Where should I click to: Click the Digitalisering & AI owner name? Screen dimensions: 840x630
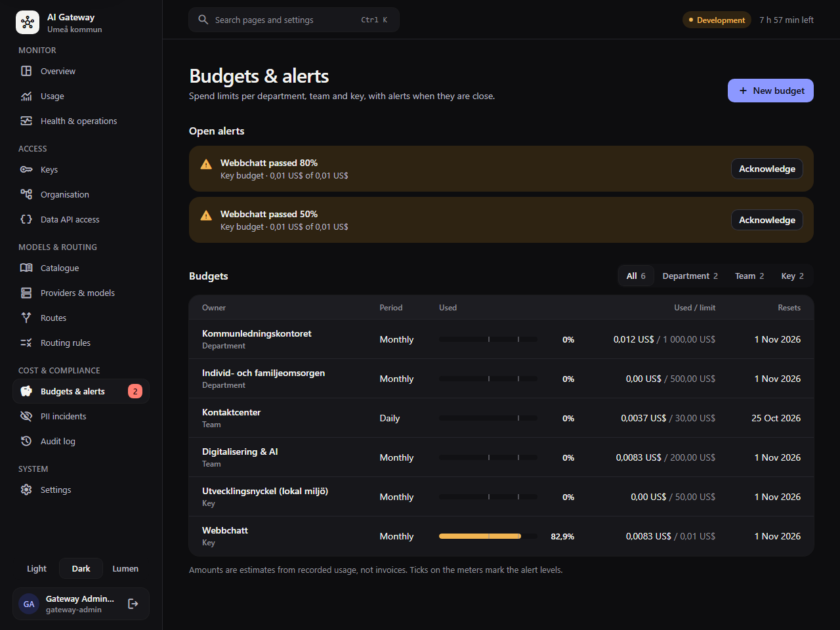coord(240,451)
